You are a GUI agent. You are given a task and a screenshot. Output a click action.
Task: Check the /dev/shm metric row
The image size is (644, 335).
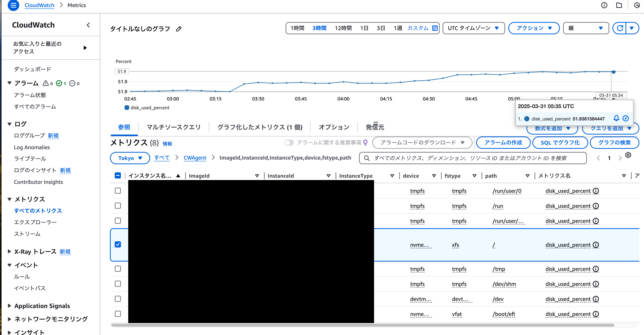[x=118, y=284]
